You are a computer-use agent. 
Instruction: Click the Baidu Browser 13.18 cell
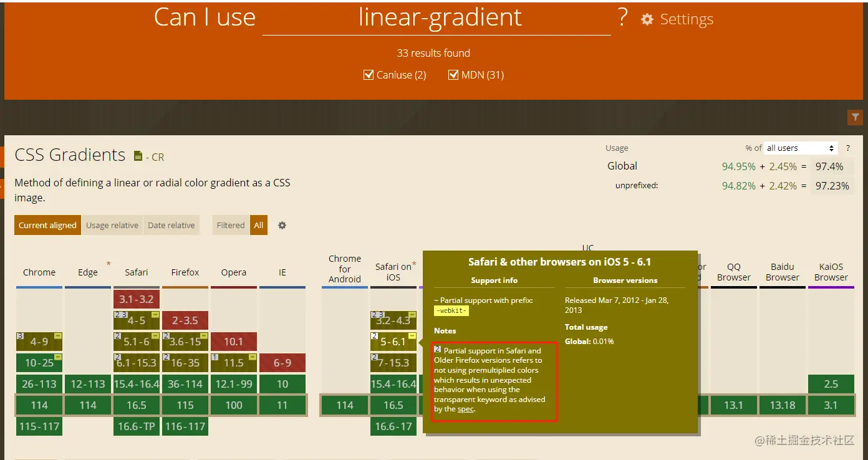click(783, 405)
